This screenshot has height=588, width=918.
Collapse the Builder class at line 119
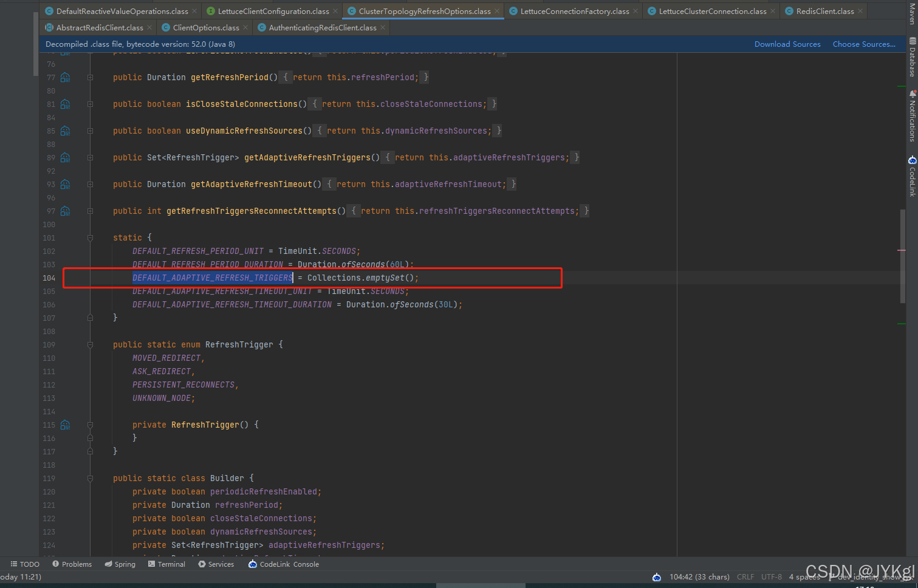click(90, 478)
